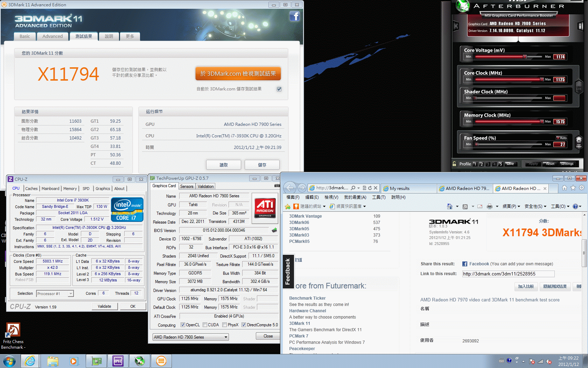Click add-to-favorites-bar star icon
The image size is (588, 368).
click(288, 206)
